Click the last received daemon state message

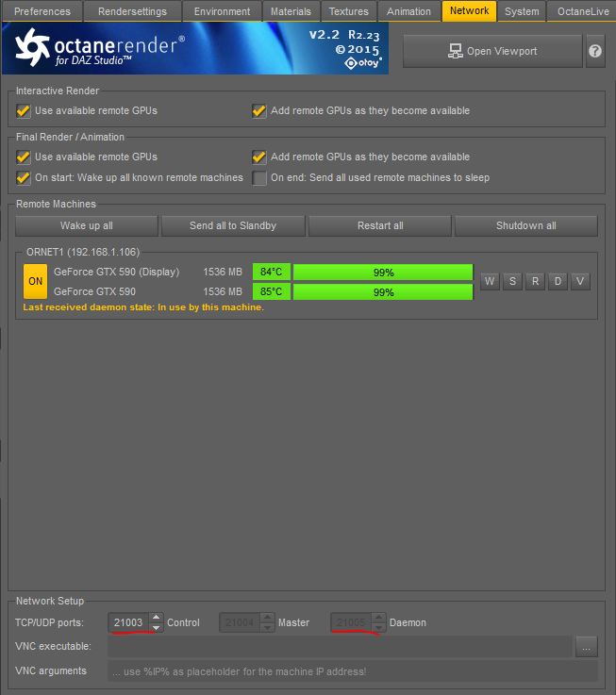pyautogui.click(x=143, y=307)
